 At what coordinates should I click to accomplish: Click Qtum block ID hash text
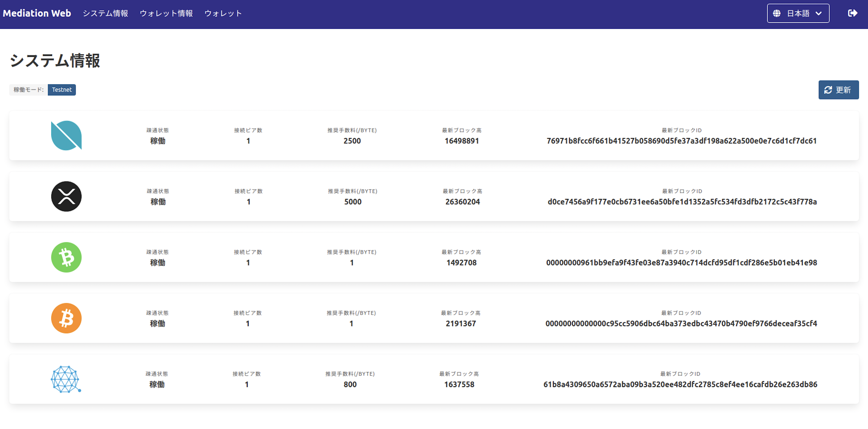680,385
